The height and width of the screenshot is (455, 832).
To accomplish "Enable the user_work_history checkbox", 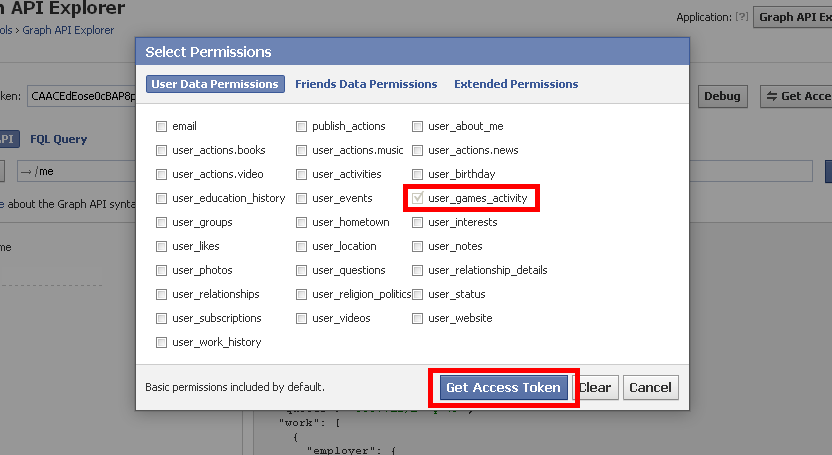I will tap(161, 343).
